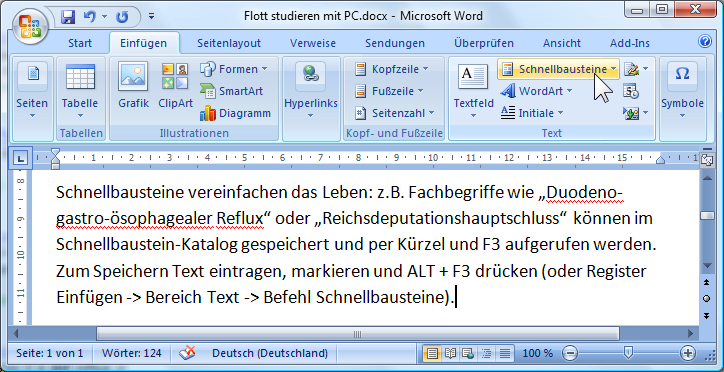Jump to next page double-arrow button

click(x=706, y=316)
